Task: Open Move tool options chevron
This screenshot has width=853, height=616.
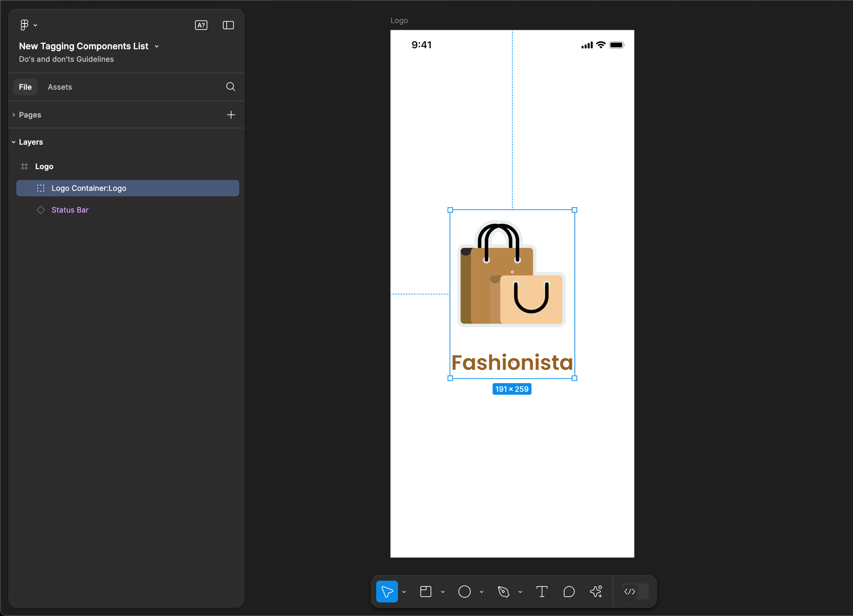Action: click(x=404, y=592)
